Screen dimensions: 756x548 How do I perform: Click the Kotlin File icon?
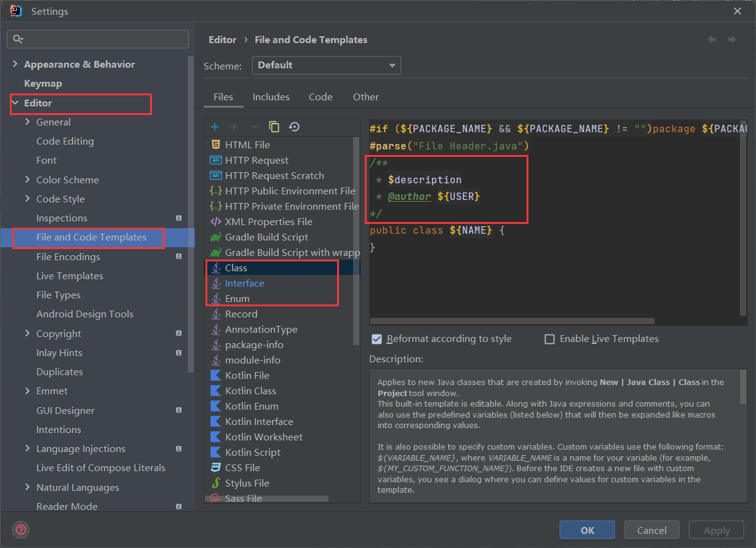point(215,375)
